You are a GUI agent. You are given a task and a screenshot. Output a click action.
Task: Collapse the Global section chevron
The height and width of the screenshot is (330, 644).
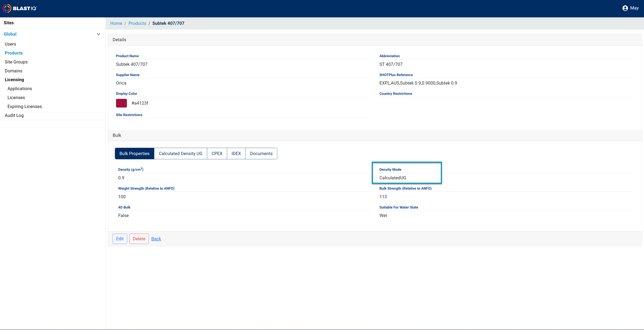click(x=98, y=34)
